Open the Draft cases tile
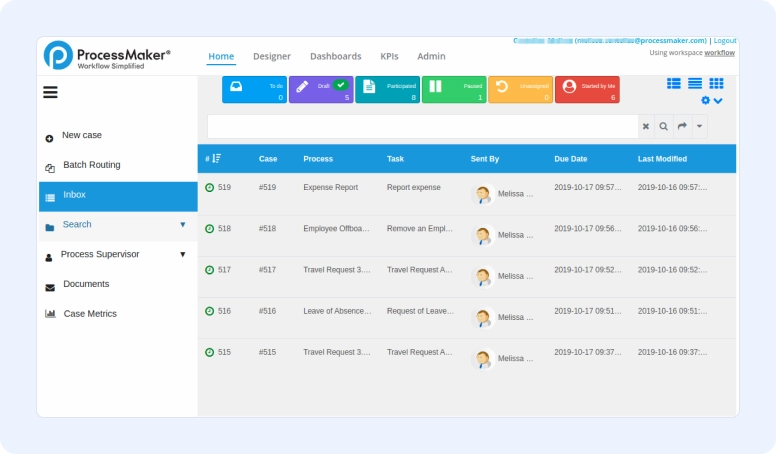 [321, 90]
